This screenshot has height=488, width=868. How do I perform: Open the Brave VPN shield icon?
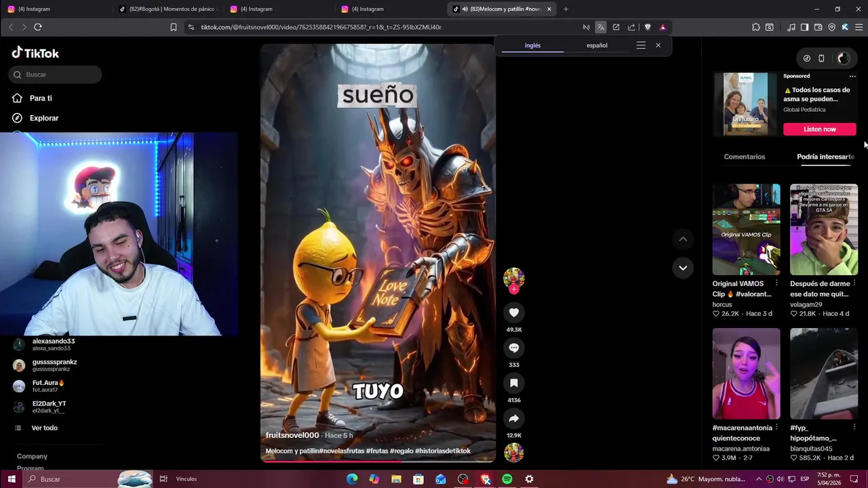[831, 27]
